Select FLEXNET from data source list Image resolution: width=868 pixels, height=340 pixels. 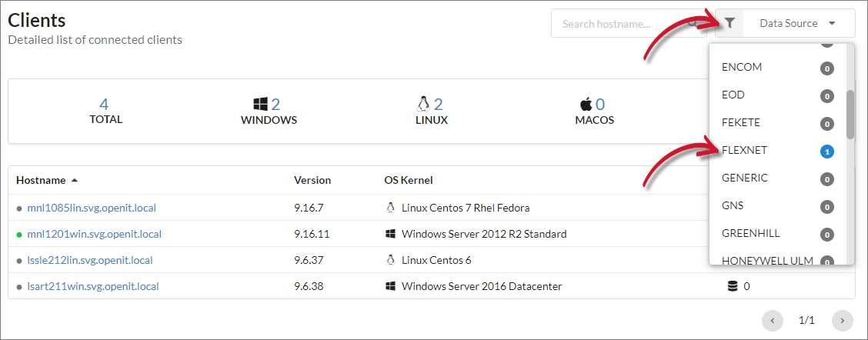[x=745, y=150]
